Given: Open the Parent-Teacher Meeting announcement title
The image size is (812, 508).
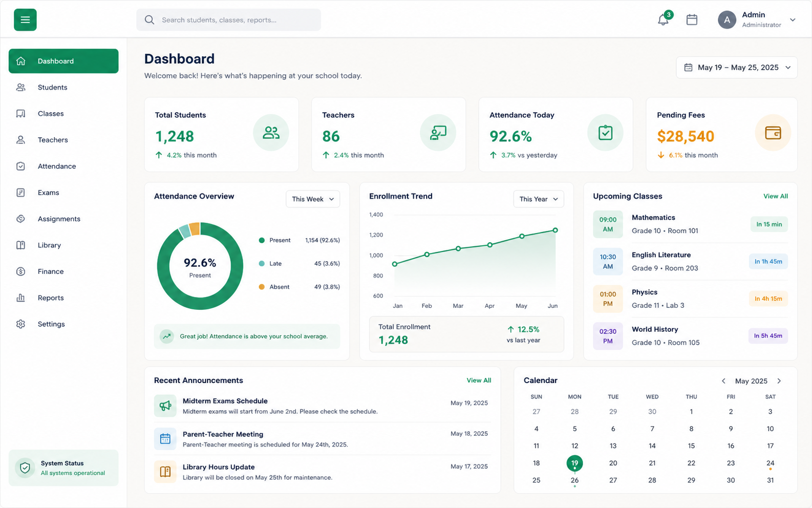Looking at the screenshot, I should tap(223, 434).
